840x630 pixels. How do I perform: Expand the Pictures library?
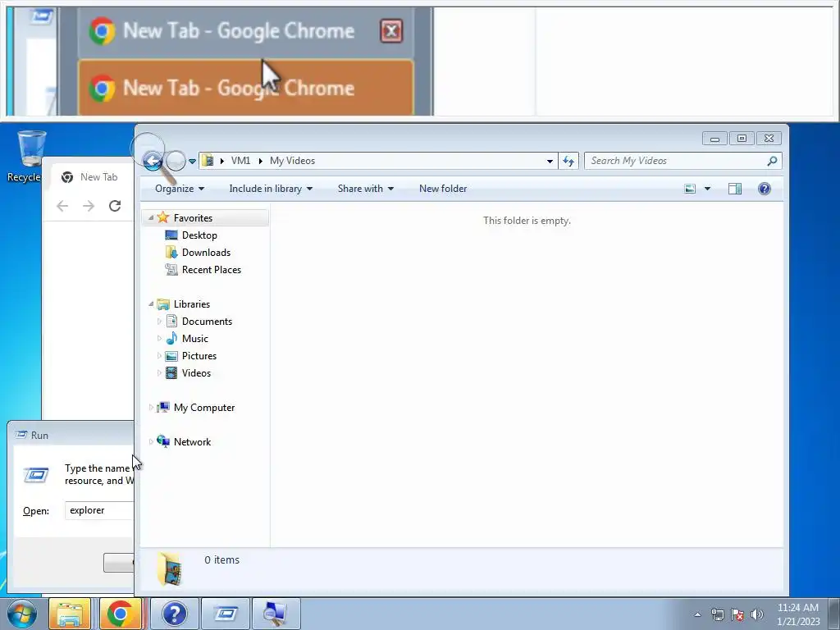point(159,356)
